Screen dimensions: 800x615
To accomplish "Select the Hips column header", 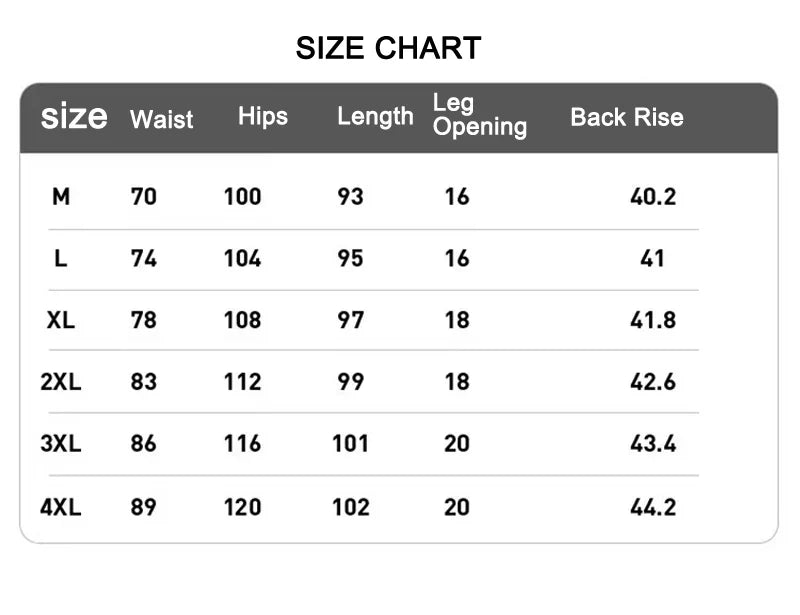I will 263,117.
